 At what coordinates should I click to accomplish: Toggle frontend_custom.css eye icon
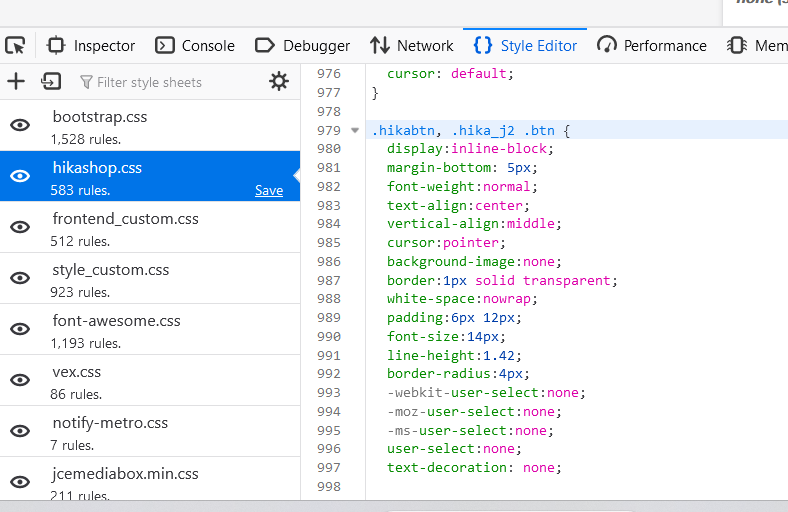pos(20,227)
